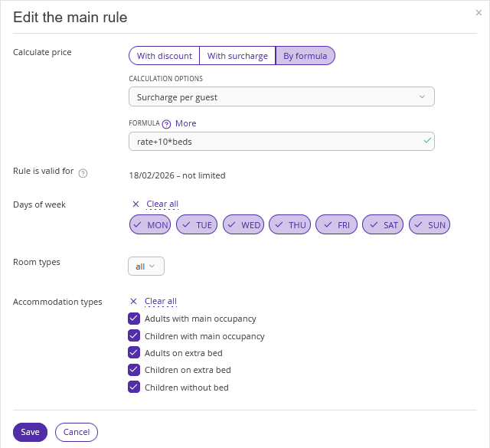Image resolution: width=490 pixels, height=448 pixels.
Task: Toggle the SUN day chip
Action: [429, 225]
